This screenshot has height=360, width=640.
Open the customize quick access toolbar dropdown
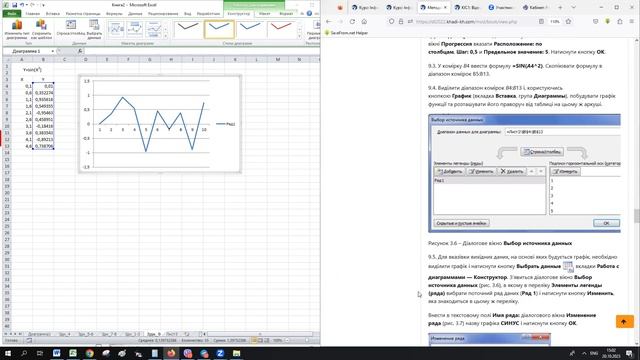[x=43, y=5]
